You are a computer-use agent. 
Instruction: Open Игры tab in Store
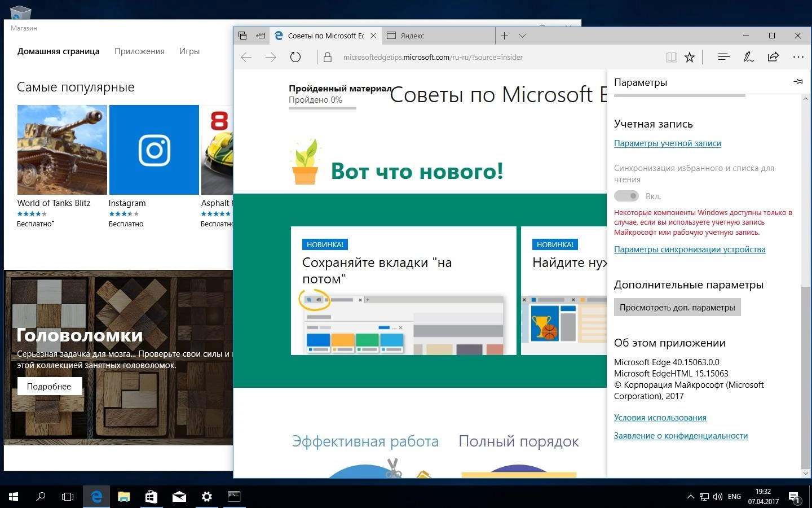189,51
